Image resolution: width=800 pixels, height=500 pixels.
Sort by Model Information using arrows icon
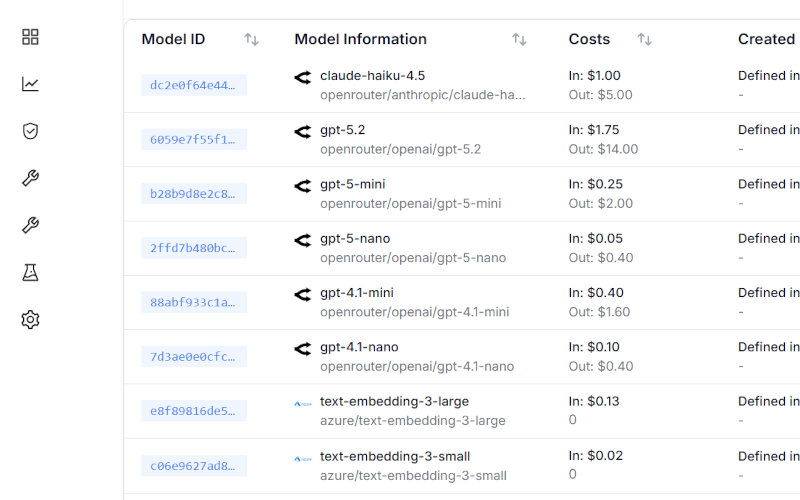(x=519, y=40)
